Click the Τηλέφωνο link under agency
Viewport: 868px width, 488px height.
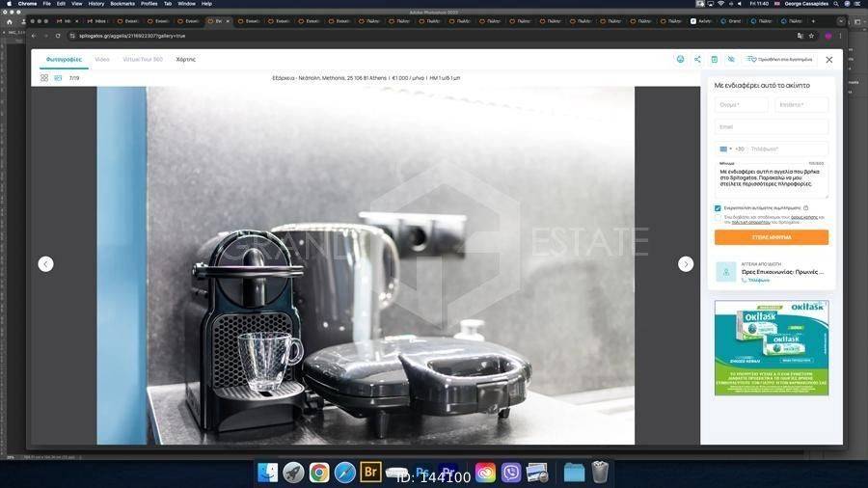[759, 280]
